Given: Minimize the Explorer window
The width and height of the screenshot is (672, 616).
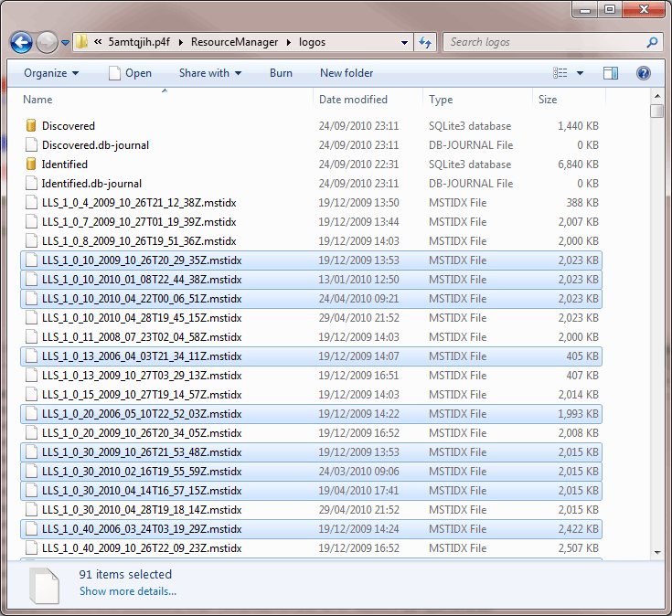Looking at the screenshot, I should click(x=585, y=9).
